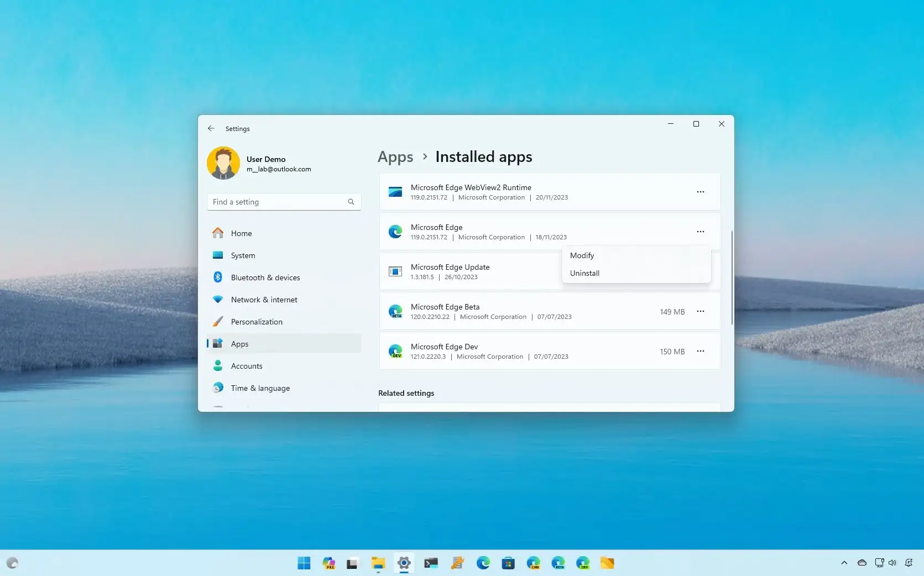Screen dimensions: 924x576
Task: Click the back arrow in Settings
Action: coord(211,128)
